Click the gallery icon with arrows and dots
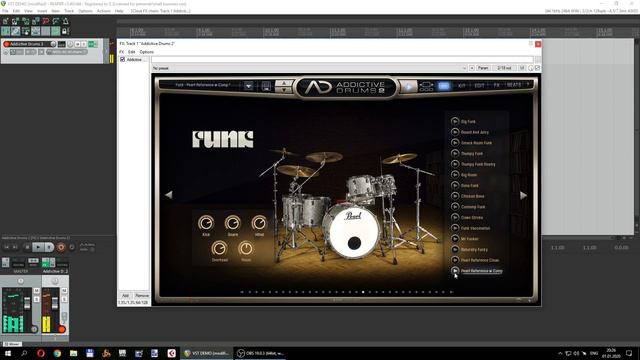Viewport: 640px width, 360px height. point(426,86)
